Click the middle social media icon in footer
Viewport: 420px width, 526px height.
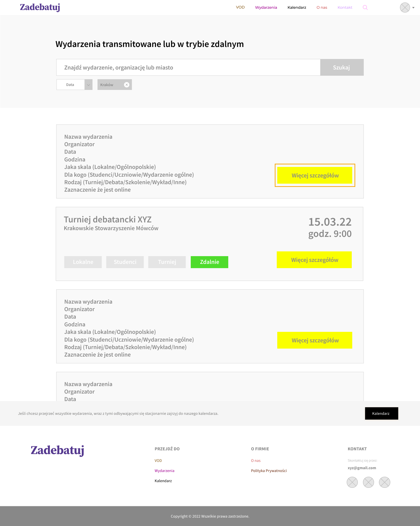click(x=368, y=482)
